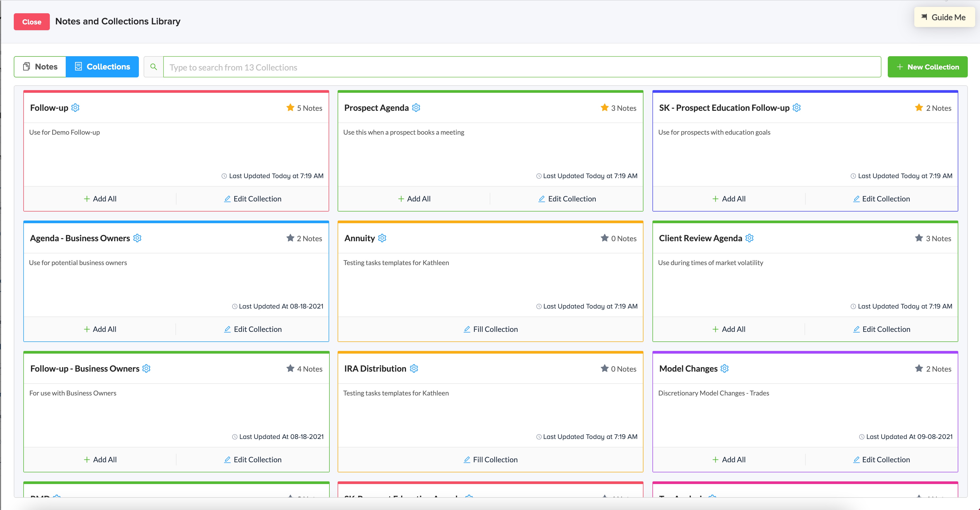
Task: Click gear beside Client Review Agenda
Action: tap(749, 238)
